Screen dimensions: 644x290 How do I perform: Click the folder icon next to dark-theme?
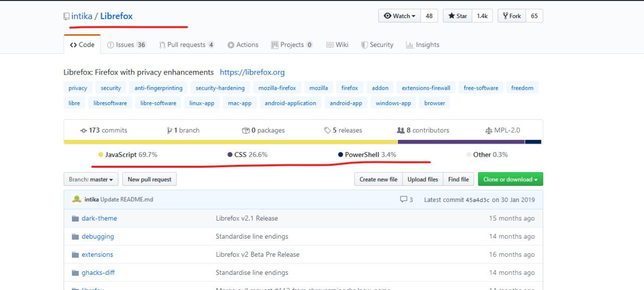point(75,219)
